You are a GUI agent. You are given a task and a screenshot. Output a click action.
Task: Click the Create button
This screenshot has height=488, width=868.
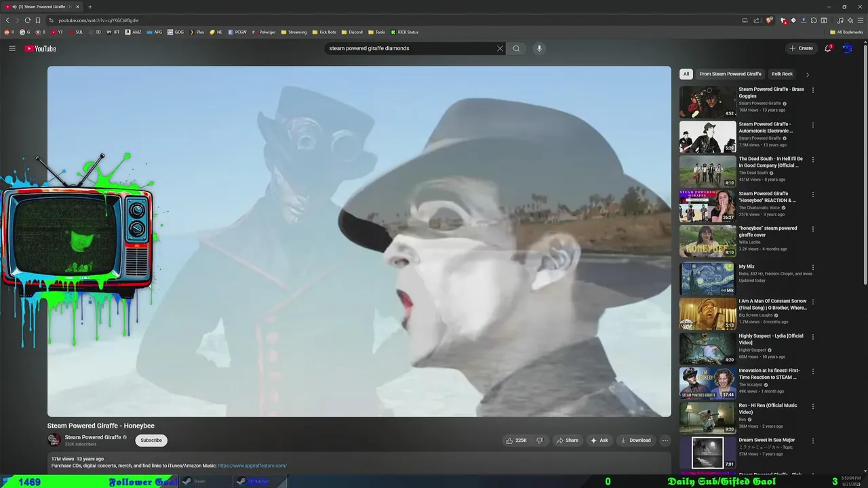click(x=801, y=48)
